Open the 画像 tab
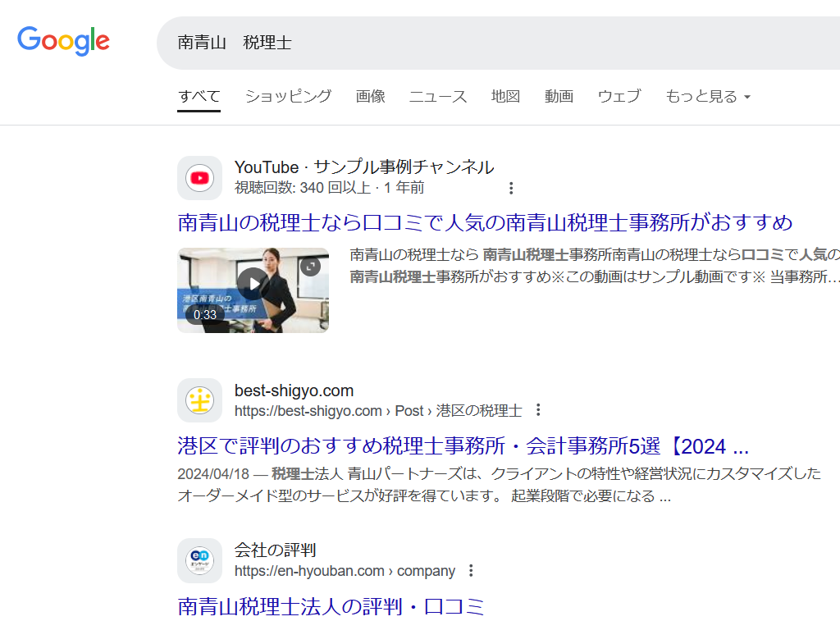 (x=370, y=97)
